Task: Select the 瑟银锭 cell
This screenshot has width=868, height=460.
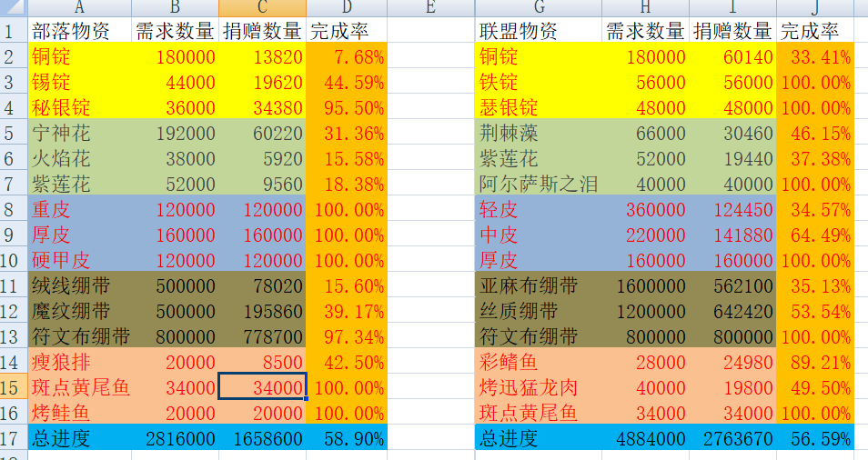Action: point(538,107)
